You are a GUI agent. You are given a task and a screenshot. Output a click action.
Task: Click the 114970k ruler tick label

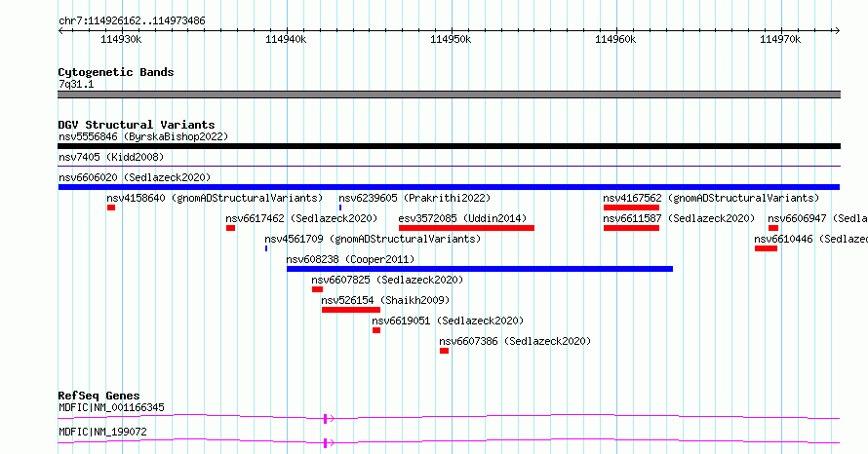tap(780, 40)
